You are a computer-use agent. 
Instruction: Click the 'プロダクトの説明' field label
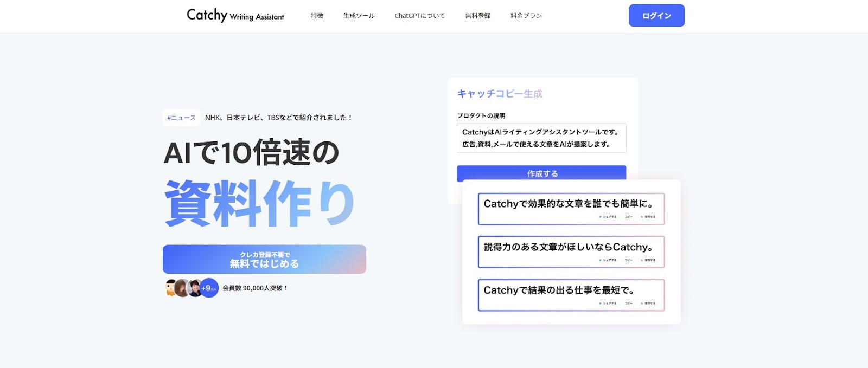click(481, 115)
